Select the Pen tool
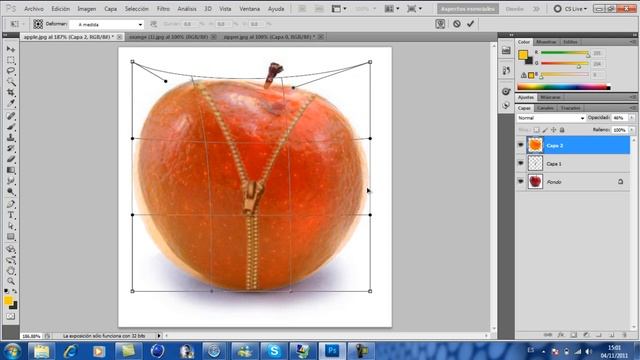640x360 pixels. pos(11,204)
